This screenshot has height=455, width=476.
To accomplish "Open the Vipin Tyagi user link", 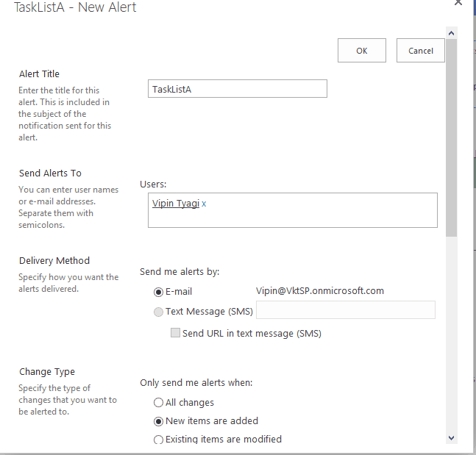I will point(175,203).
